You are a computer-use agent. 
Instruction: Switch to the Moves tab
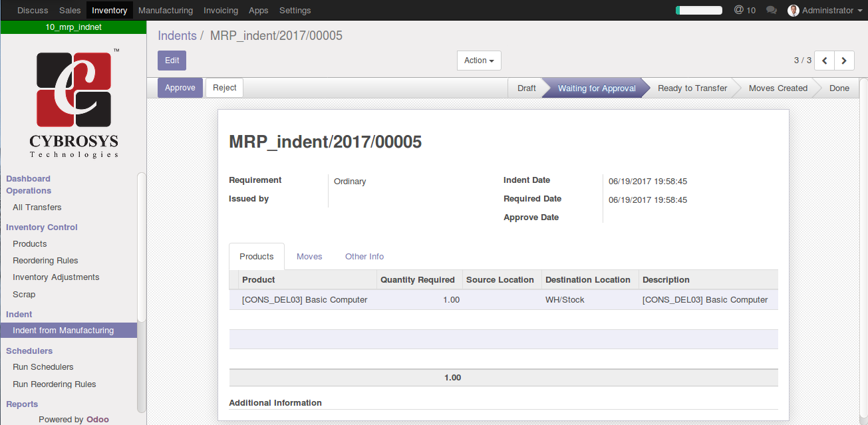(x=309, y=257)
